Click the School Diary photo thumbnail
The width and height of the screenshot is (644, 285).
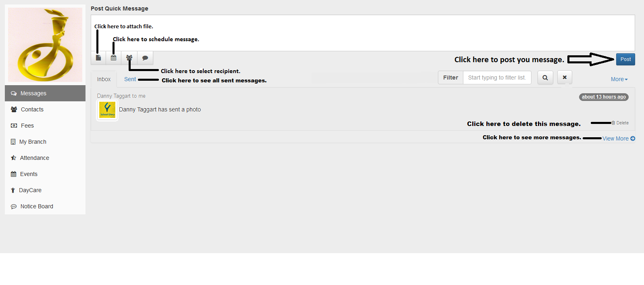click(x=107, y=110)
